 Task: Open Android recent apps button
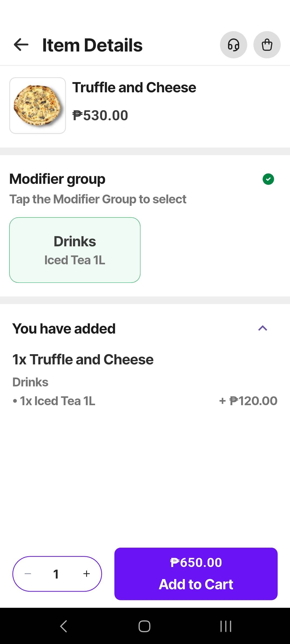(x=226, y=626)
